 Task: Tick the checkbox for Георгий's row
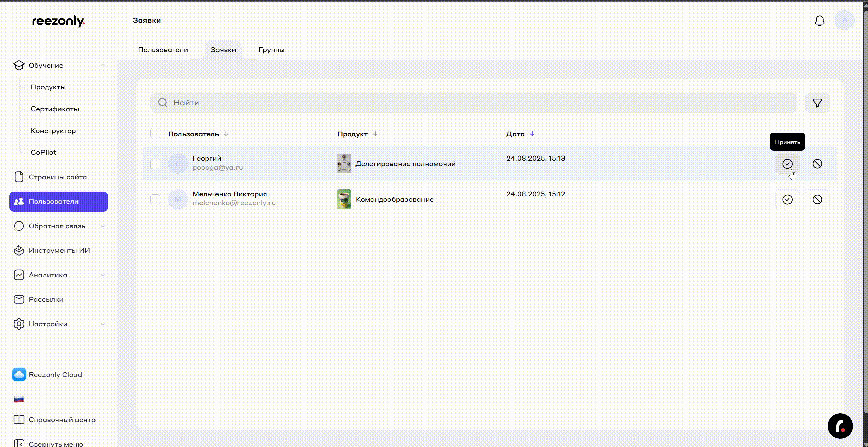155,164
